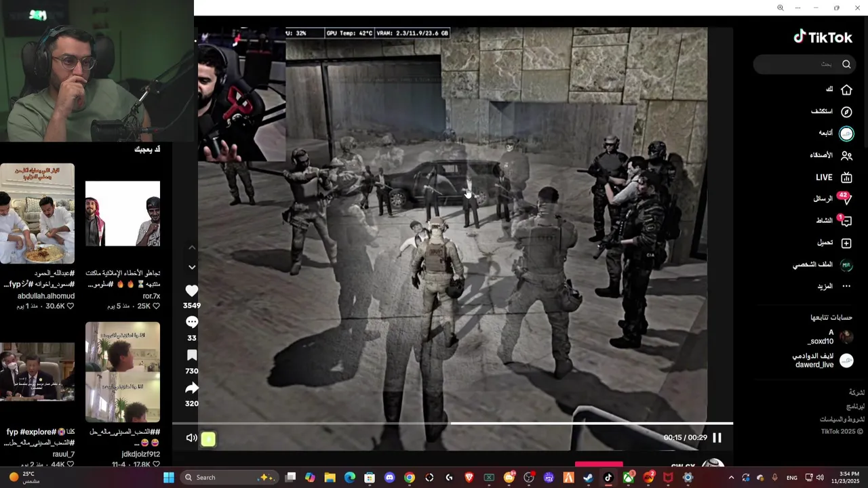This screenshot has width=868, height=488.
Task: Open abdullah.alhomud suggested video thumbnail
Action: [x=37, y=213]
